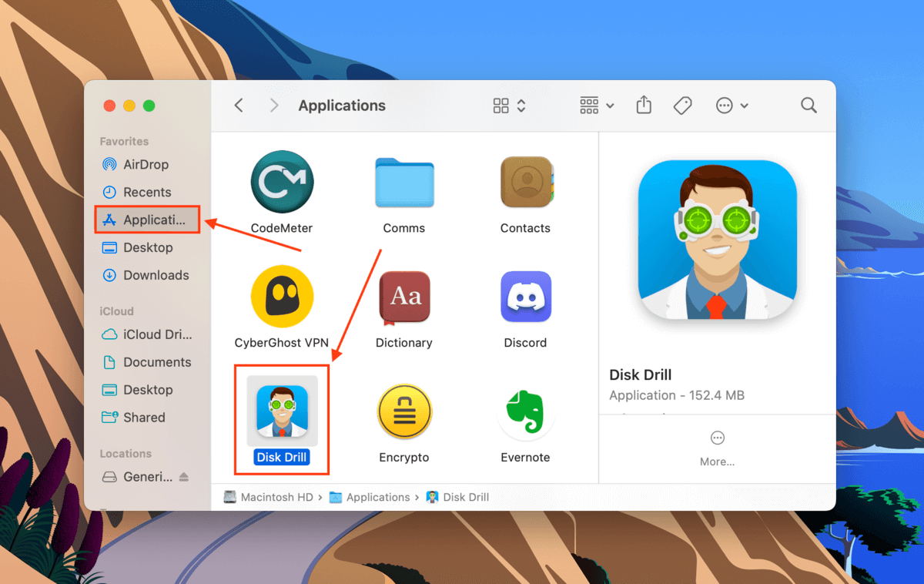Select the Contacts app icon
The width and height of the screenshot is (924, 584).
coord(526,183)
